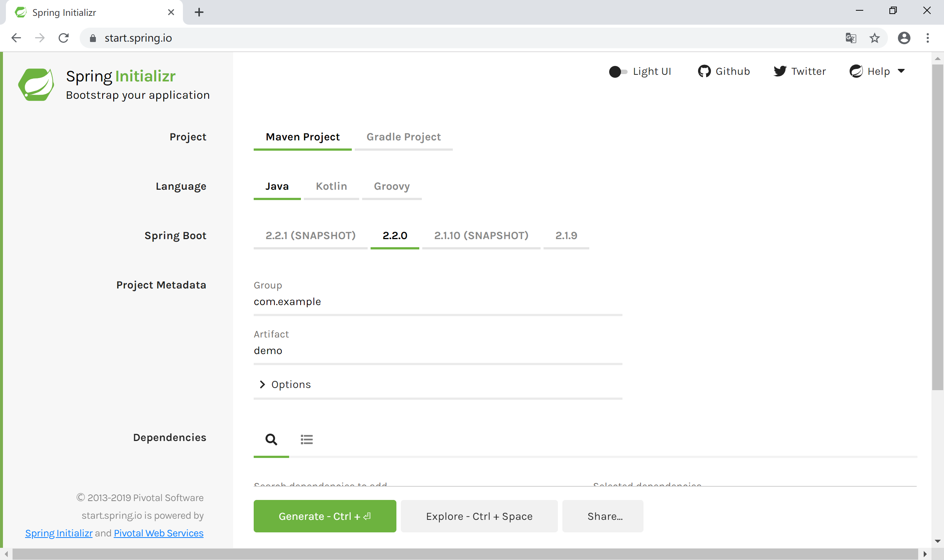The width and height of the screenshot is (944, 560).
Task: Click the Spring Initializr leaf logo
Action: pyautogui.click(x=36, y=84)
